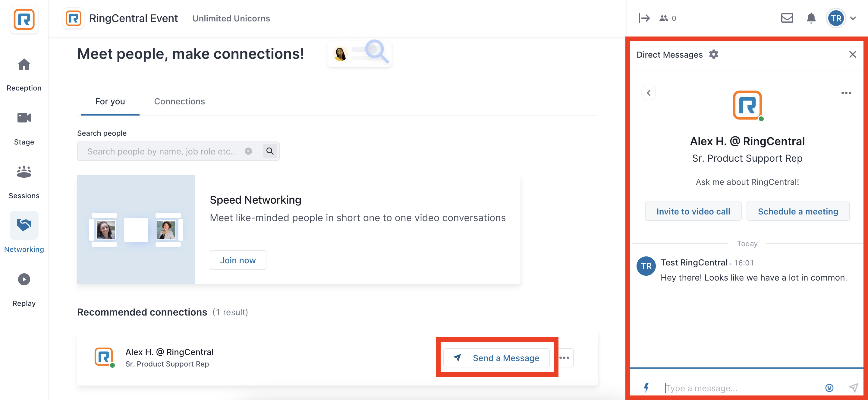Click the RingCentral logo in sidebar
868x400 pixels.
[24, 19]
